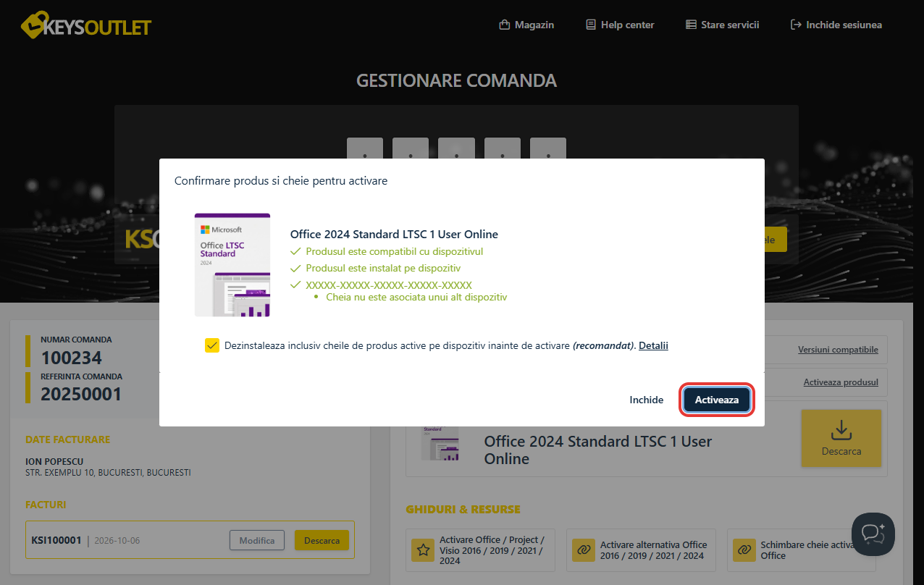Click the XXXXX-XXXXX product key text

[389, 285]
